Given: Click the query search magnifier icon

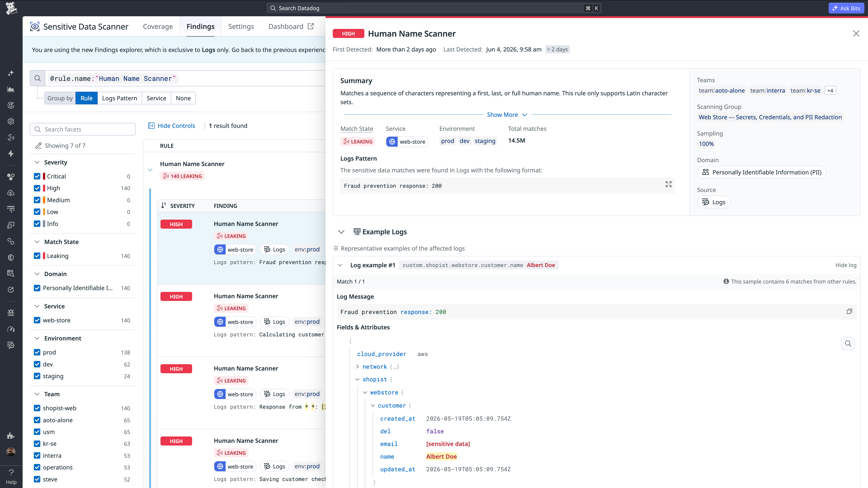Looking at the screenshot, I should [x=37, y=78].
